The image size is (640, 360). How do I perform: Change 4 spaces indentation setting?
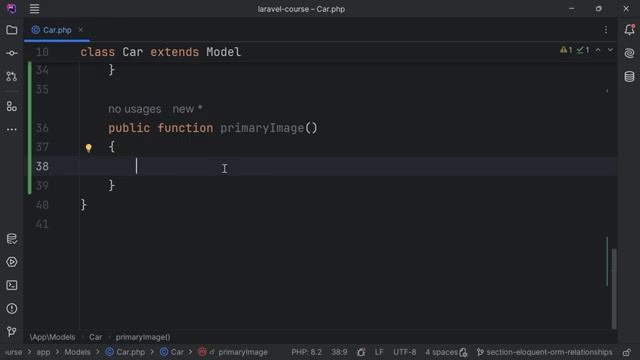point(441,352)
